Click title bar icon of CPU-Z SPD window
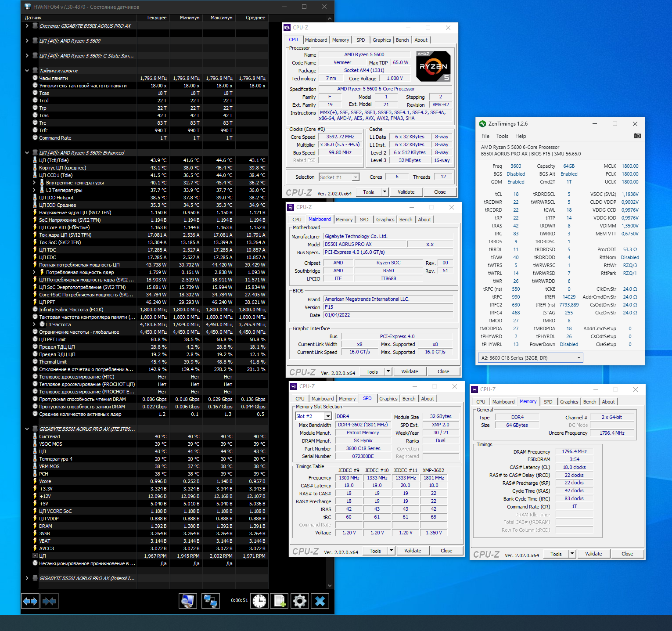Screen dimensions: 672x631 tap(294, 386)
